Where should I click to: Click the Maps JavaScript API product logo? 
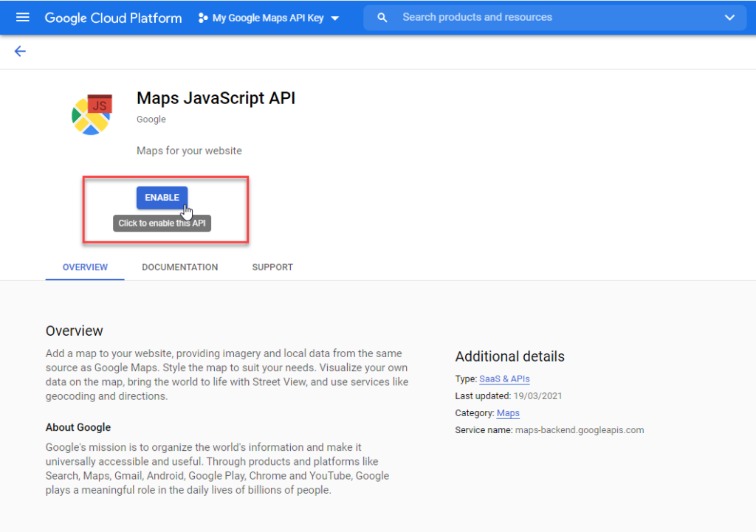[92, 114]
